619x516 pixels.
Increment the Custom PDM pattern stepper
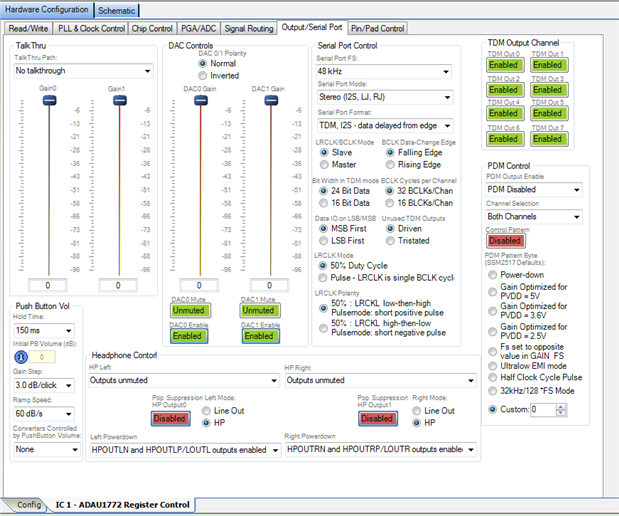(x=561, y=407)
